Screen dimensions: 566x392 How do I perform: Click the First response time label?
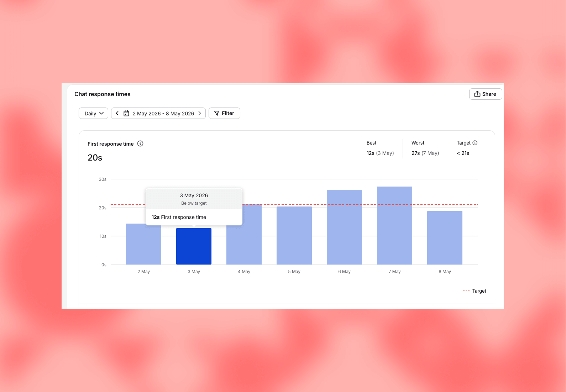[x=110, y=144]
